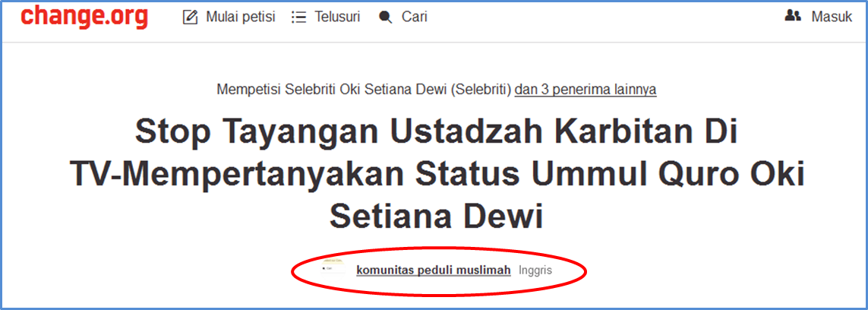Open the change.org home logo
This screenshot has width=868, height=310.
85,16
